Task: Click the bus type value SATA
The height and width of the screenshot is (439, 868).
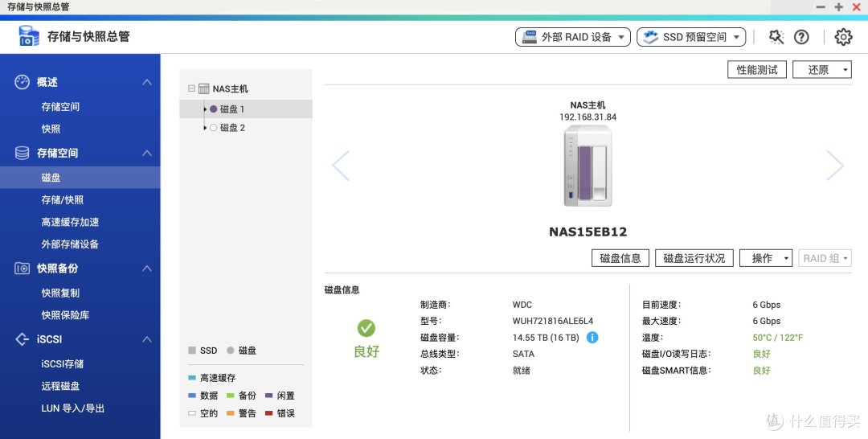Action: click(x=524, y=354)
